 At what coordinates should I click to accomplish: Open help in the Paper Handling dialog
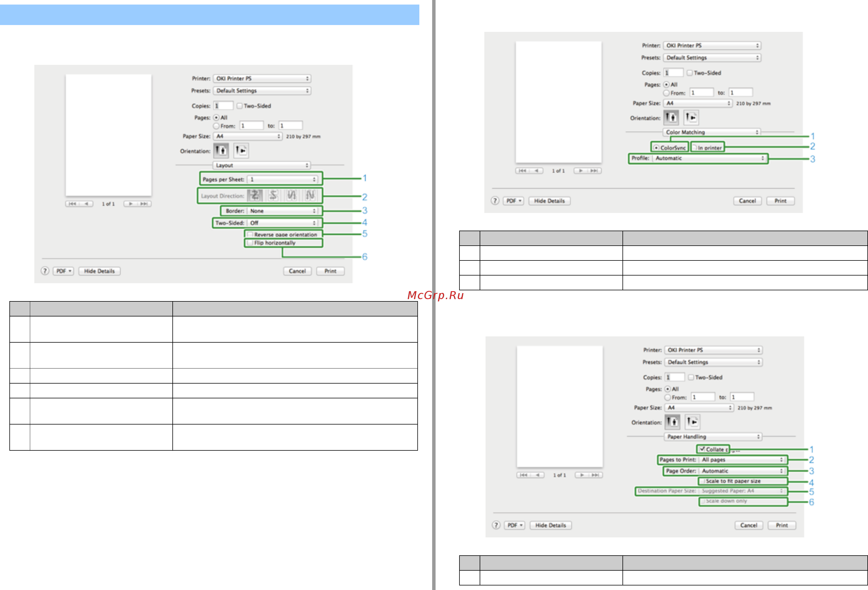[x=496, y=525]
